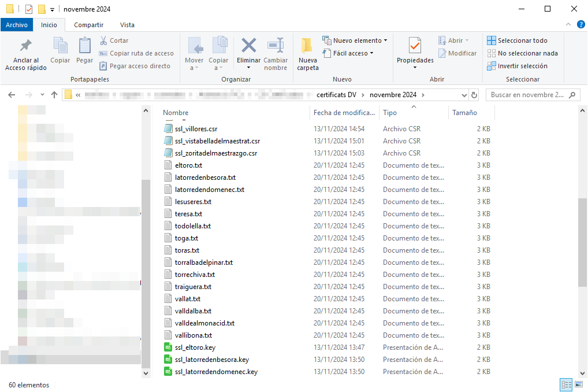The image size is (588, 392).
Task: Click certificats DV in the address path
Action: click(336, 95)
